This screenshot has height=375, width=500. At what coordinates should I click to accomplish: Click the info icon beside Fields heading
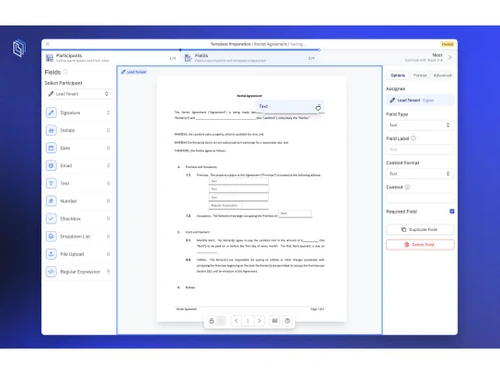point(66,72)
